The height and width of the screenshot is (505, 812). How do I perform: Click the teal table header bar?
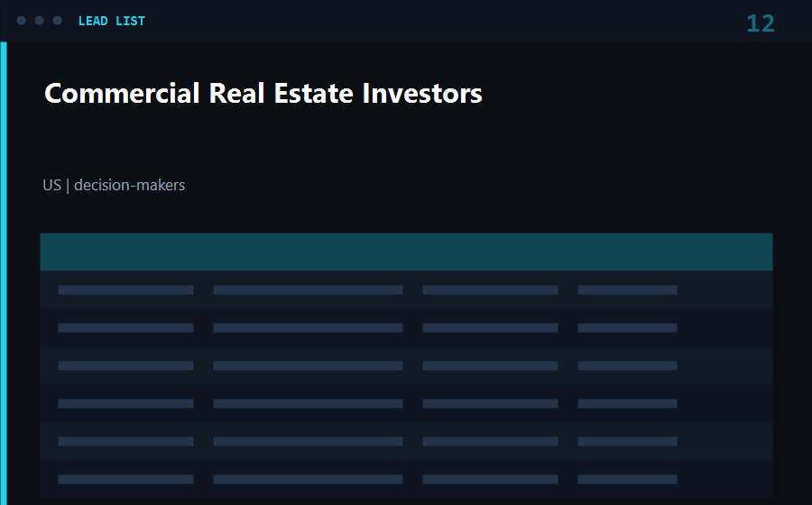point(407,252)
